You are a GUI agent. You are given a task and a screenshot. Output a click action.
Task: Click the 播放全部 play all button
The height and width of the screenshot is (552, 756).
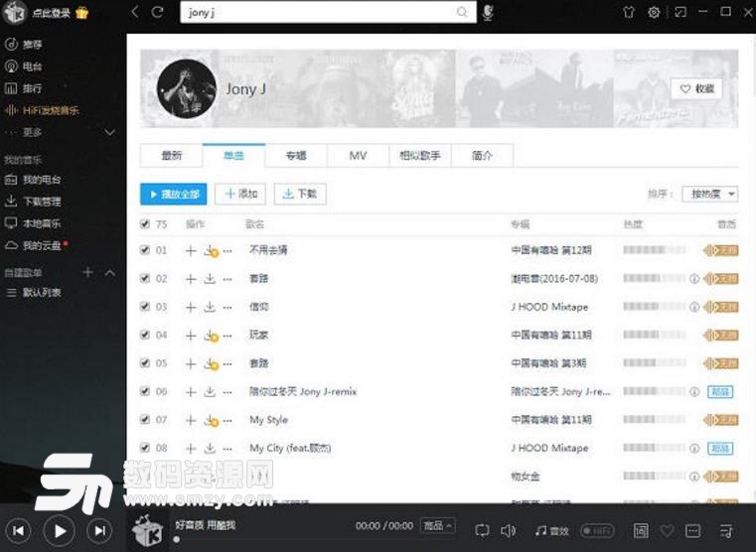click(x=174, y=195)
